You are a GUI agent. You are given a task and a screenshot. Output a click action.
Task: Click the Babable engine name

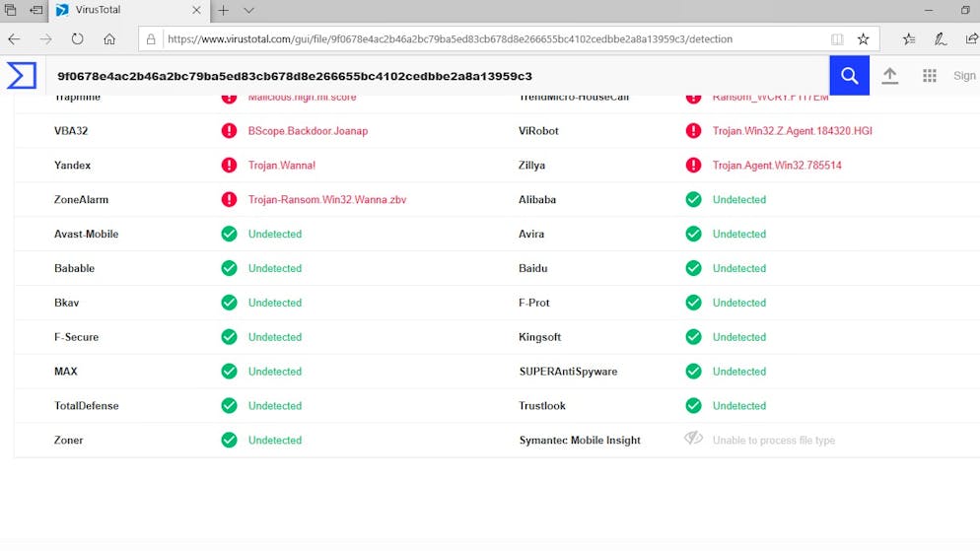tap(74, 268)
